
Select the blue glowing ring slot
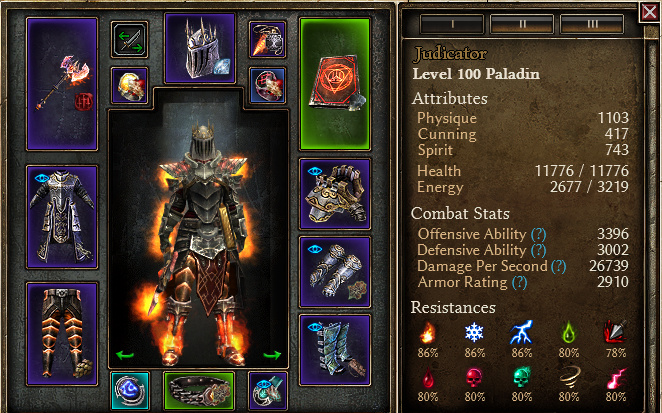[130, 391]
